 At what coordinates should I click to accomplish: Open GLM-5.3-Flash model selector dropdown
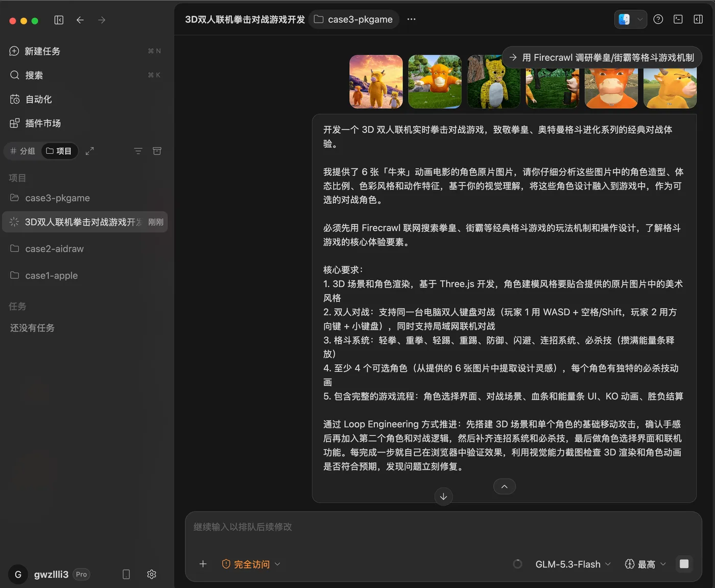(573, 564)
